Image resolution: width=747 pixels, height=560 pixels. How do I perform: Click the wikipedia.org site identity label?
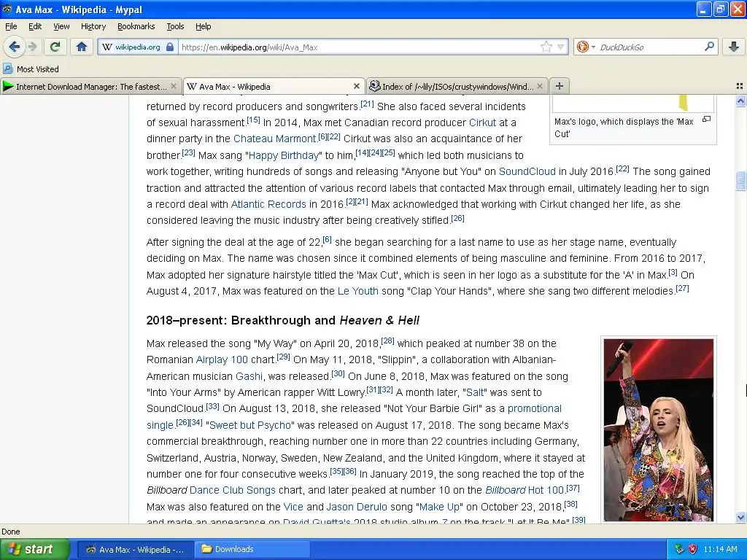[137, 47]
